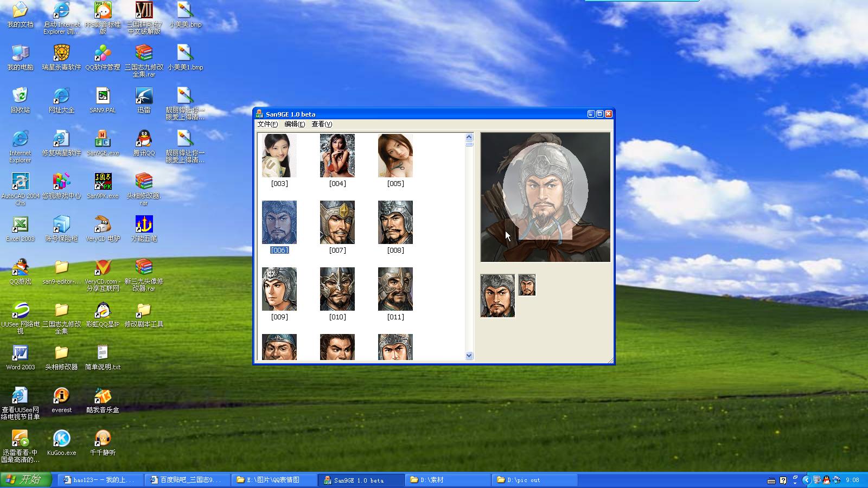Image resolution: width=868 pixels, height=488 pixels.
Task: Click the scroll up arrow of portrait list
Action: (469, 137)
